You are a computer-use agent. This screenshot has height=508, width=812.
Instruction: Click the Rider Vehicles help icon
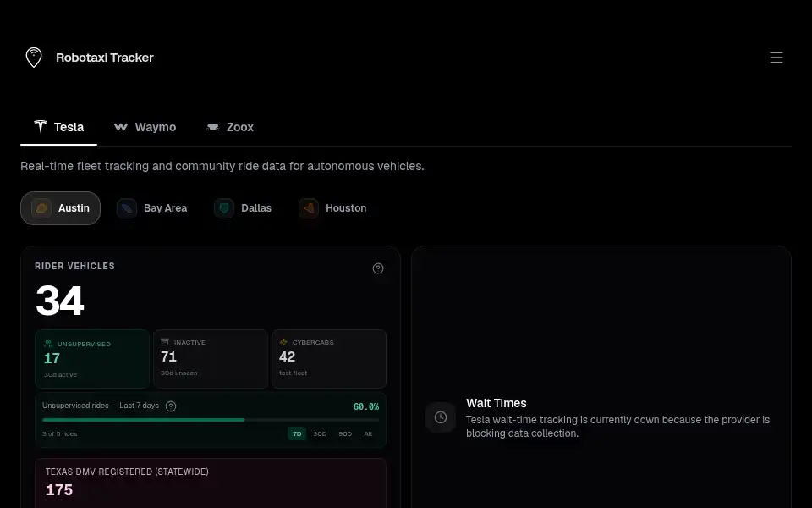(378, 268)
